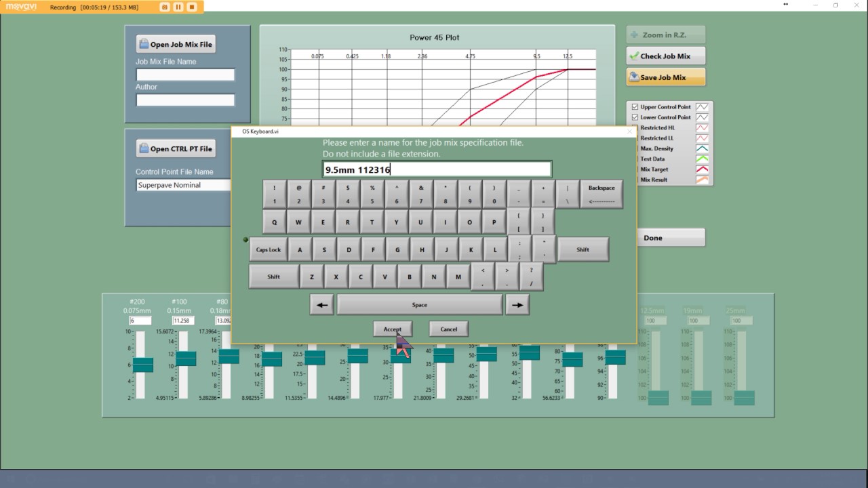Click the M key on the keyboard
The width and height of the screenshot is (868, 488).
[458, 277]
